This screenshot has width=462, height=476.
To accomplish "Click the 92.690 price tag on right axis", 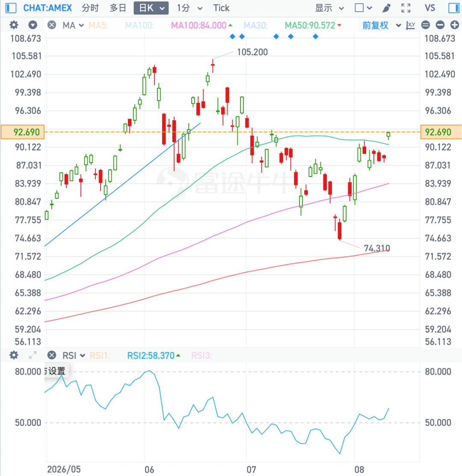I will pos(441,132).
